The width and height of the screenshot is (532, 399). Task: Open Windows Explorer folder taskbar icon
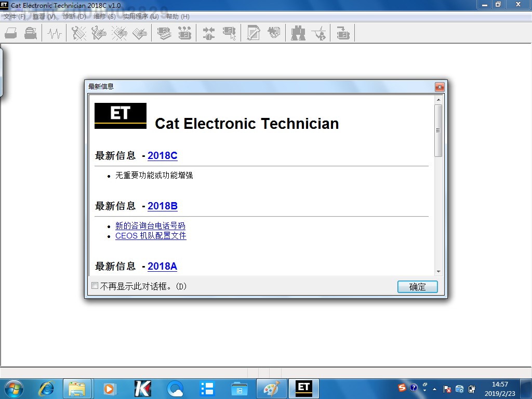click(77, 389)
